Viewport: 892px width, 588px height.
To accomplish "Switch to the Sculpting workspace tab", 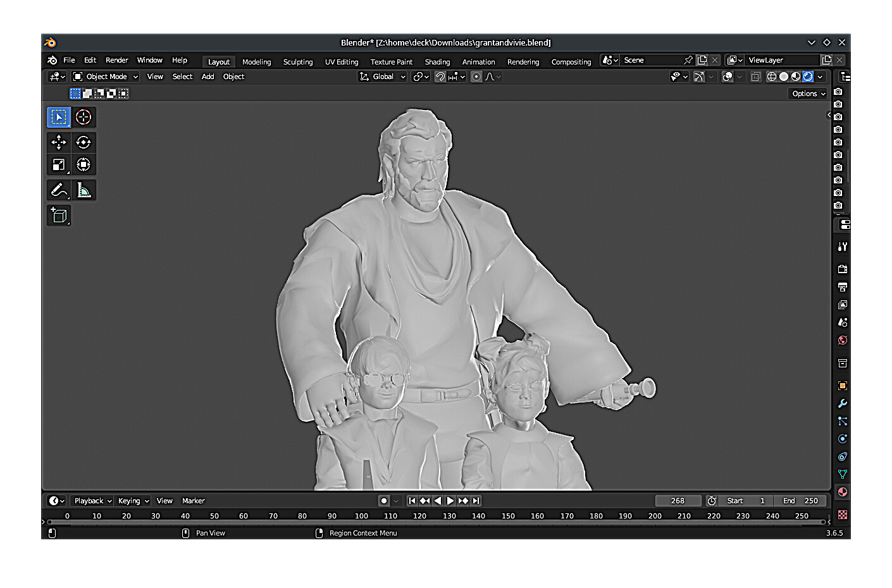I will [x=298, y=62].
